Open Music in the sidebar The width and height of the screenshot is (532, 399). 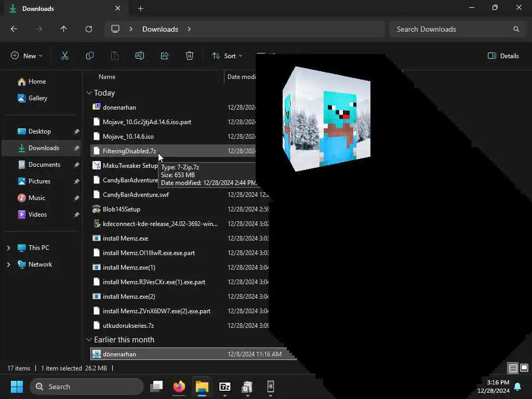pyautogui.click(x=42, y=198)
